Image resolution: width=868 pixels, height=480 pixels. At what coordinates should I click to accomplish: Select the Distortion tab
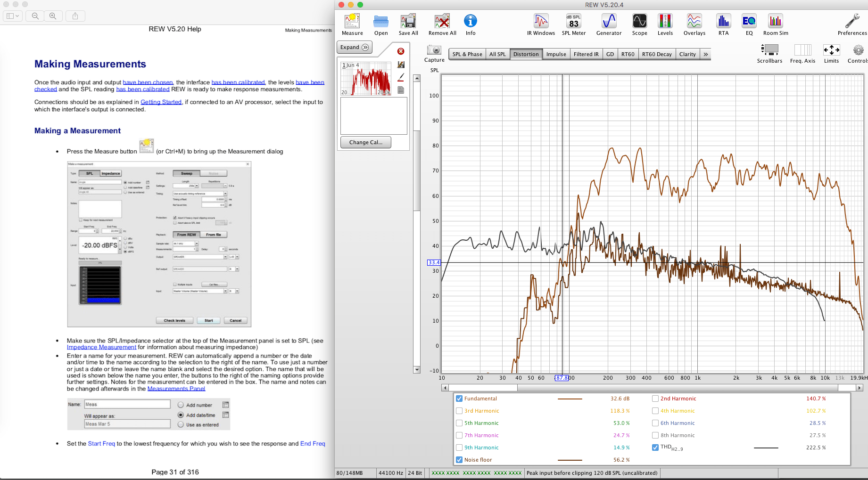coord(526,54)
